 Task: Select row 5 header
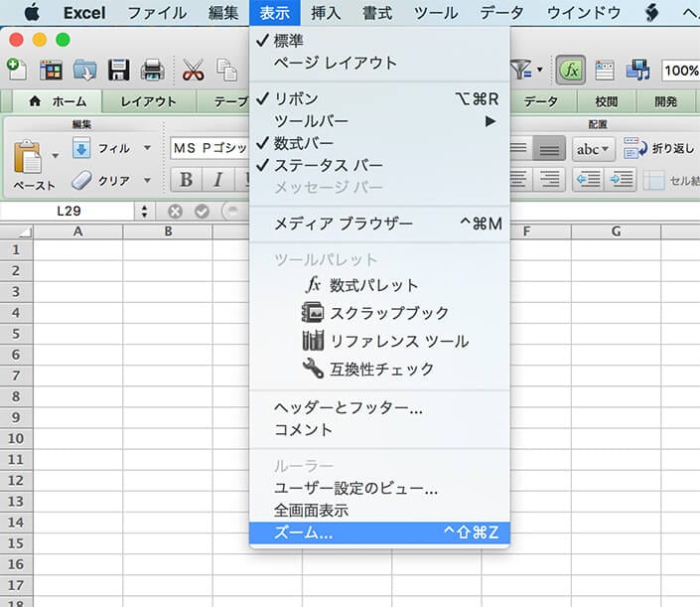pyautogui.click(x=16, y=334)
